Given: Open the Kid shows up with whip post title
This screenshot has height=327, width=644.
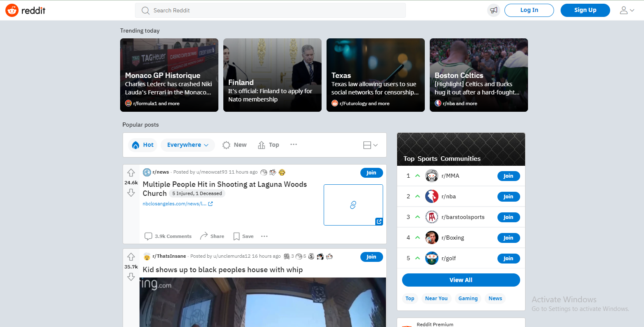Looking at the screenshot, I should click(x=223, y=270).
